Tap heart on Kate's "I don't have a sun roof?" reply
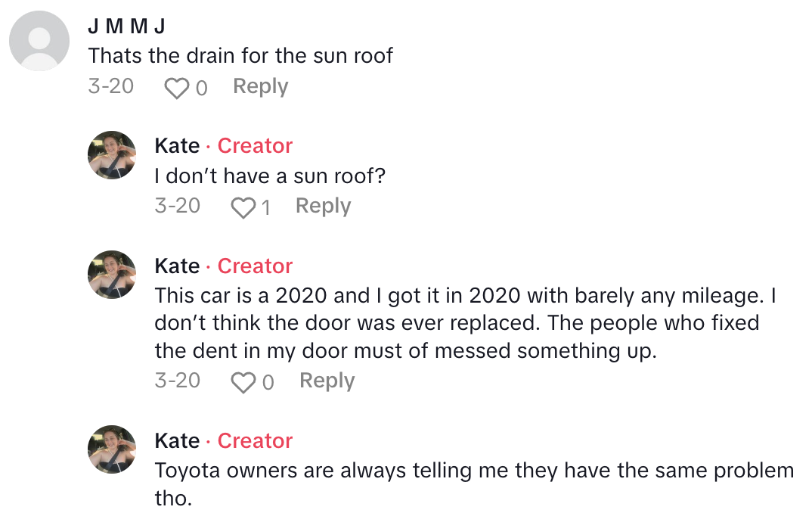The width and height of the screenshot is (812, 513). coord(243,208)
